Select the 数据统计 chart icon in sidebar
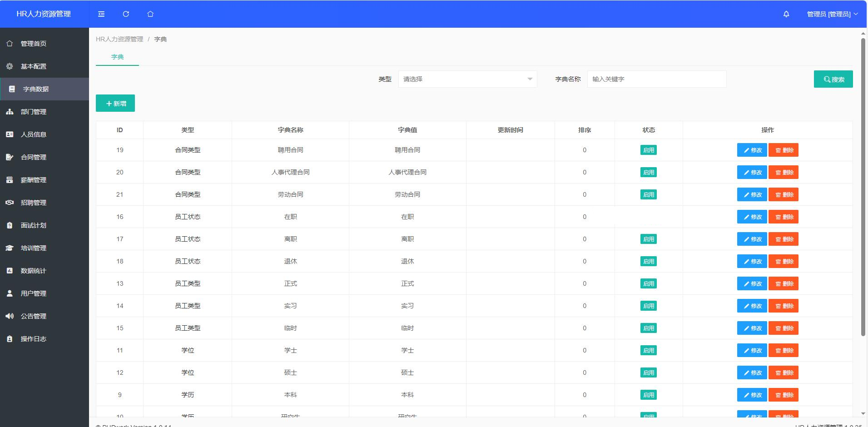Image resolution: width=868 pixels, height=427 pixels. point(10,271)
